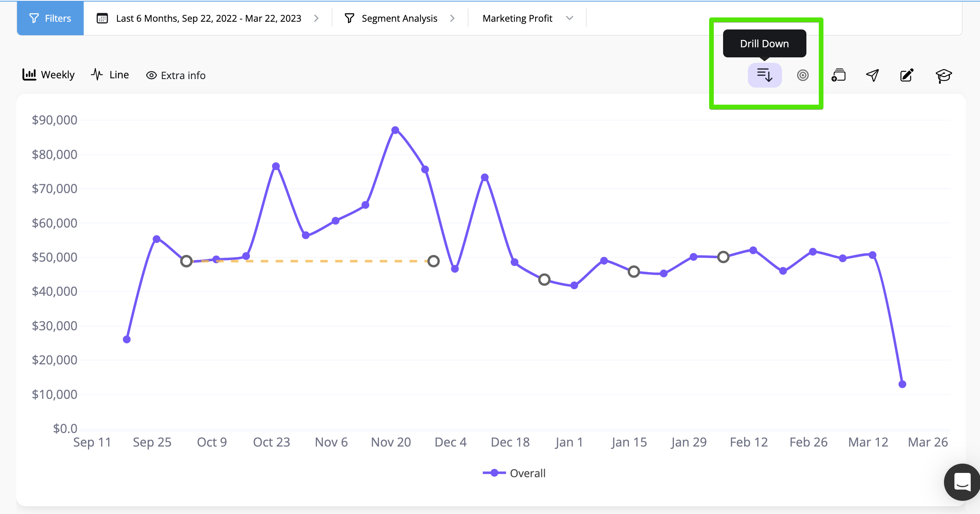
Task: Click the add to collection icon
Action: click(x=839, y=75)
